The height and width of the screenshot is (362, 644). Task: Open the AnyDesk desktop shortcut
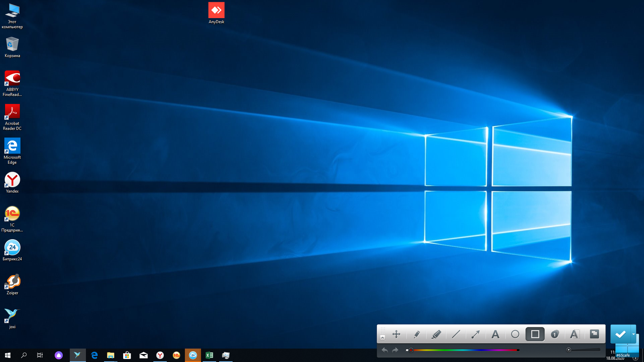(216, 13)
